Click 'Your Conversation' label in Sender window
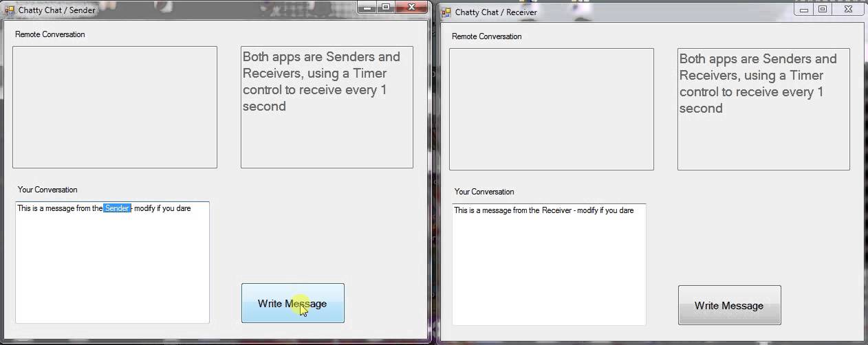The height and width of the screenshot is (345, 868). pyautogui.click(x=47, y=190)
